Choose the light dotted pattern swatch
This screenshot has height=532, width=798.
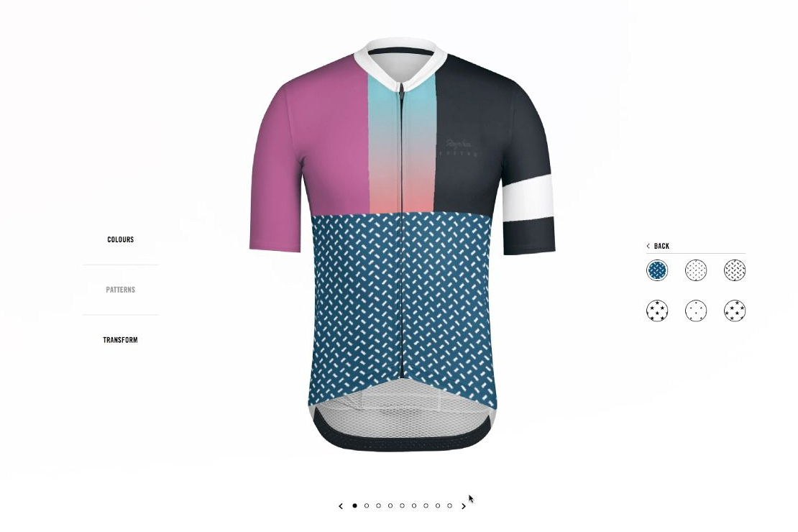(696, 270)
